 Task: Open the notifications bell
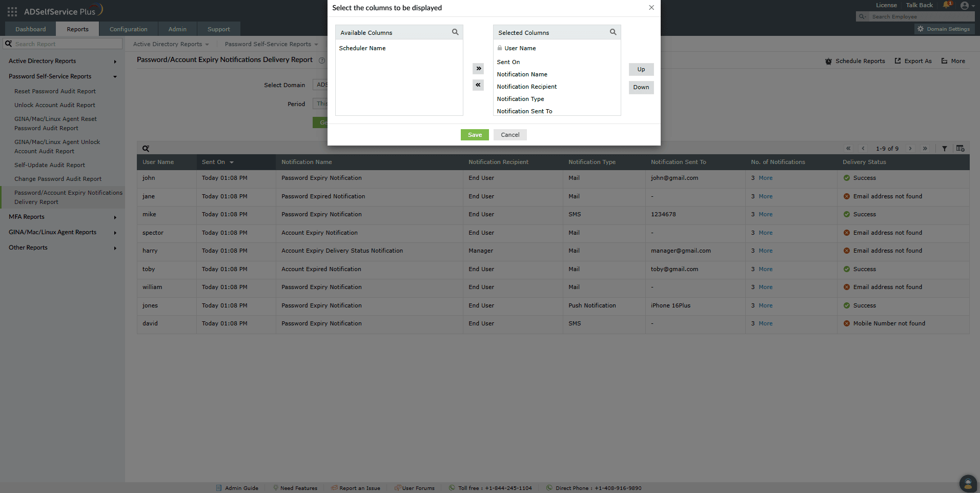(x=946, y=5)
